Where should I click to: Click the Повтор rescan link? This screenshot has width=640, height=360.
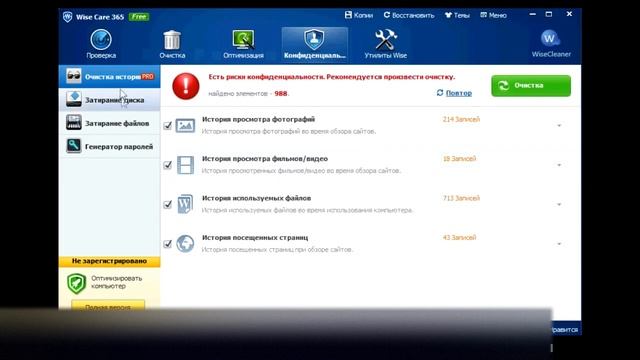(458, 93)
